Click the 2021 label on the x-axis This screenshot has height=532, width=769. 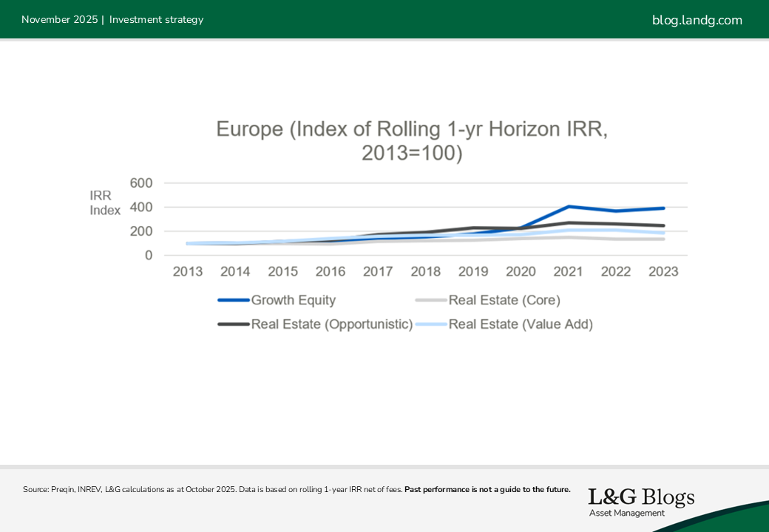[568, 271]
